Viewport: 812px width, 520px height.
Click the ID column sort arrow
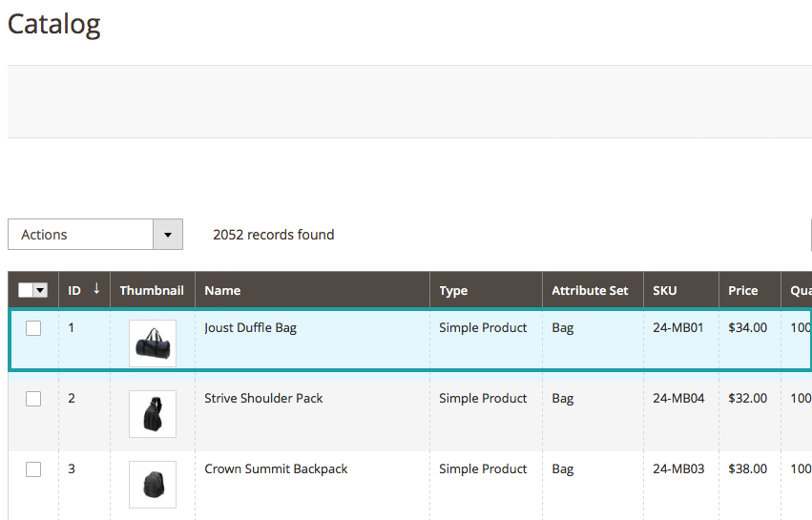(x=96, y=289)
